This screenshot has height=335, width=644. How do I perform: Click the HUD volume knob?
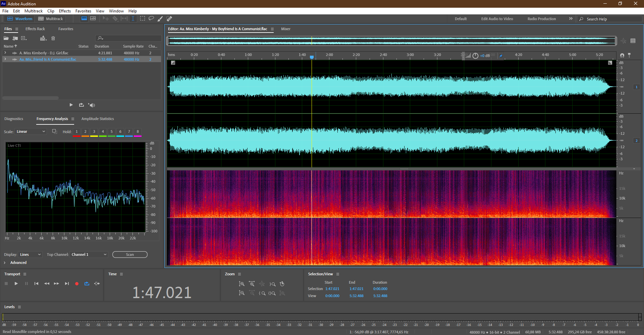(475, 56)
